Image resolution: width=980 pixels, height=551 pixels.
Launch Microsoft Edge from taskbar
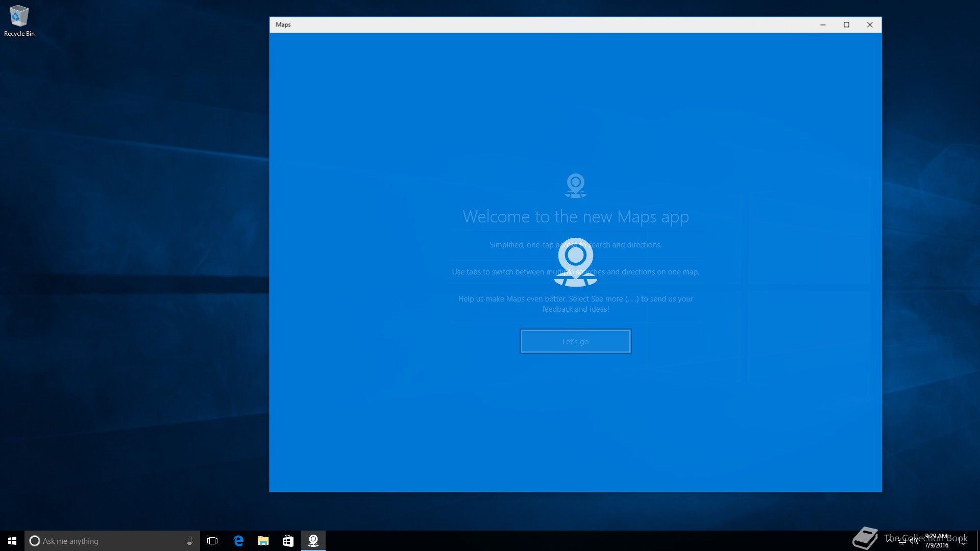238,541
